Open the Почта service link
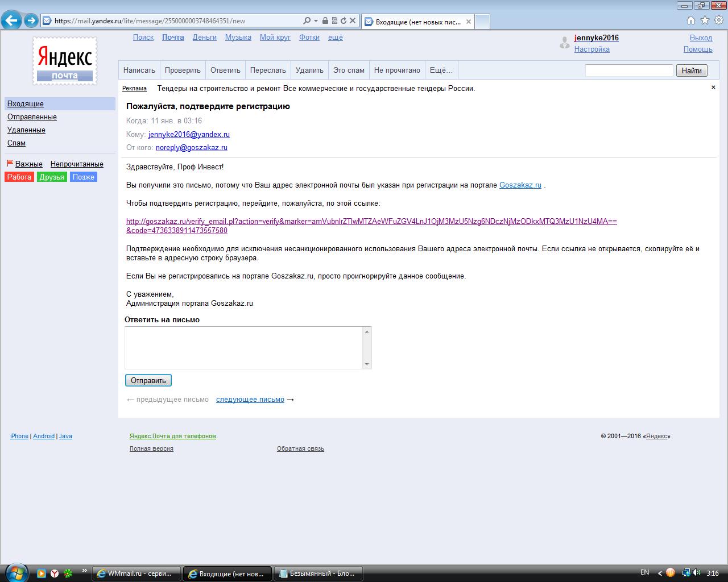The width and height of the screenshot is (728, 582). [173, 38]
